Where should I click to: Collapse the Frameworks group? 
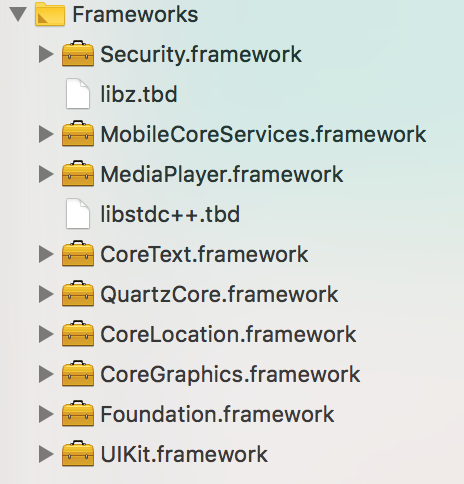tap(18, 15)
